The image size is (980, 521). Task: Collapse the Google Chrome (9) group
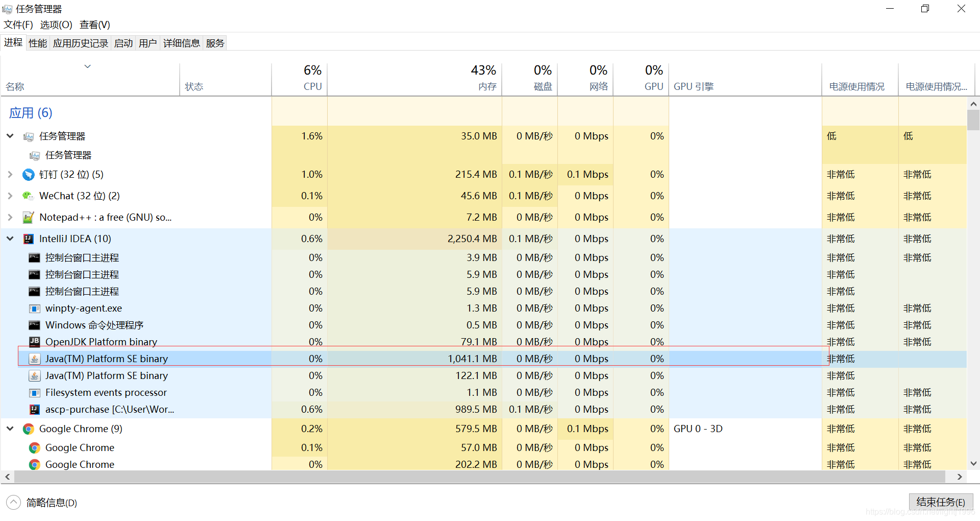click(x=10, y=429)
